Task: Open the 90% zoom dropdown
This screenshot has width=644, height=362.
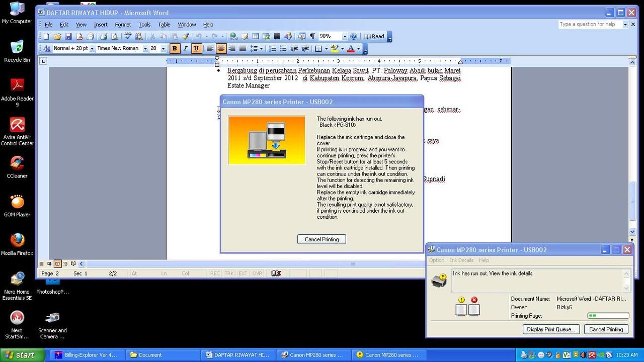Action: [x=345, y=36]
